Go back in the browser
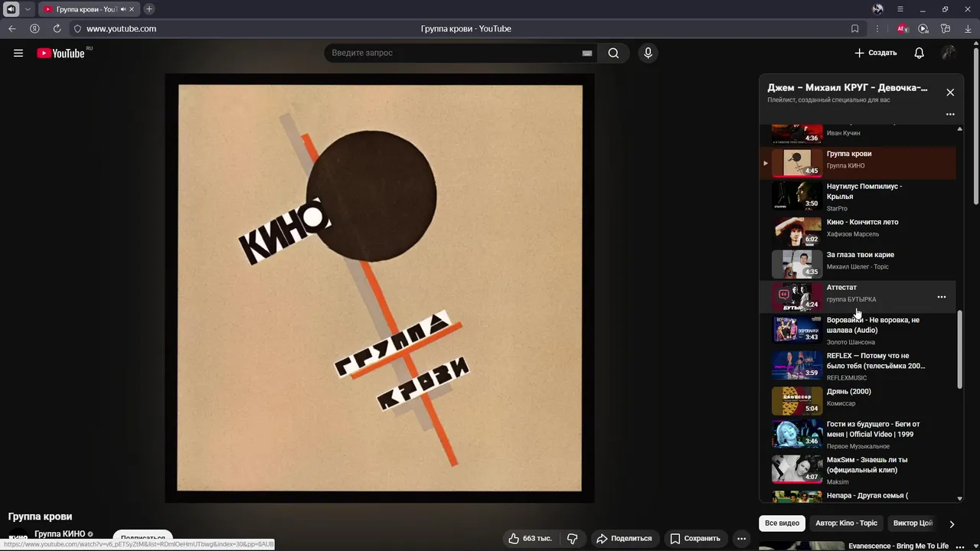The height and width of the screenshot is (551, 980). (11, 28)
